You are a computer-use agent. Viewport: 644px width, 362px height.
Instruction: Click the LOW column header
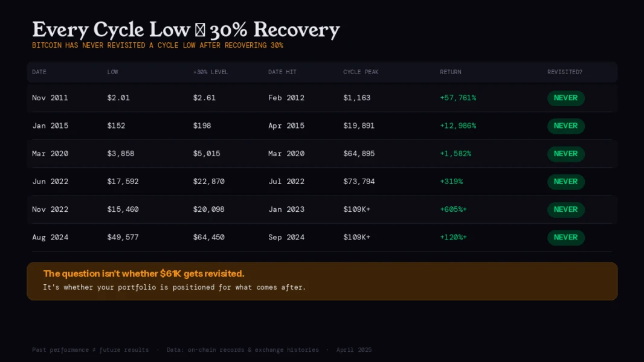tap(113, 72)
